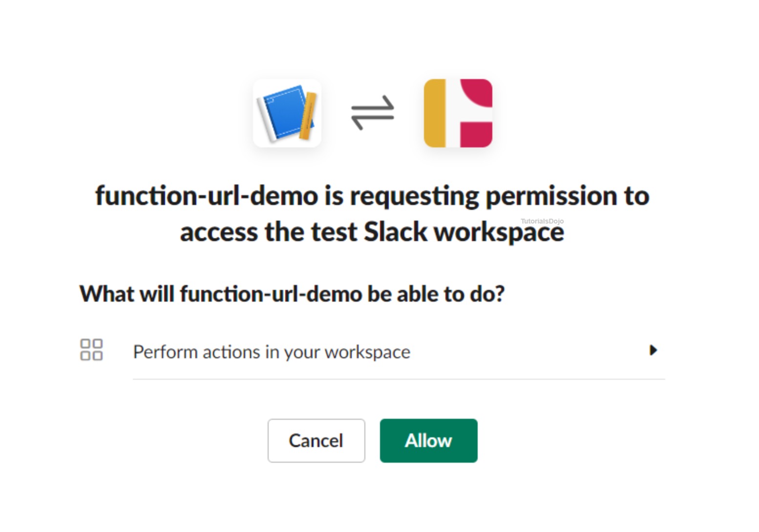759x532 pixels.
Task: Open the 'Perform actions in your workspace' row
Action: 272,352
